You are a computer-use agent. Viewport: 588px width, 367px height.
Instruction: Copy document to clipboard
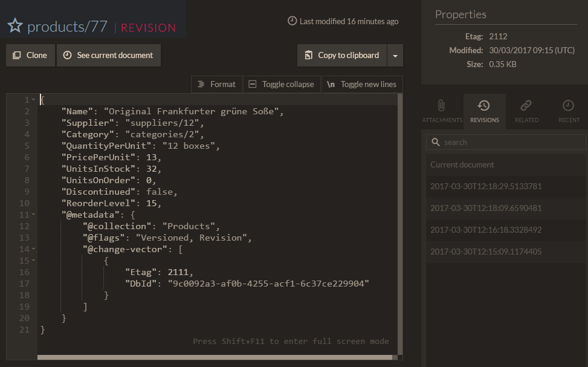tap(342, 55)
